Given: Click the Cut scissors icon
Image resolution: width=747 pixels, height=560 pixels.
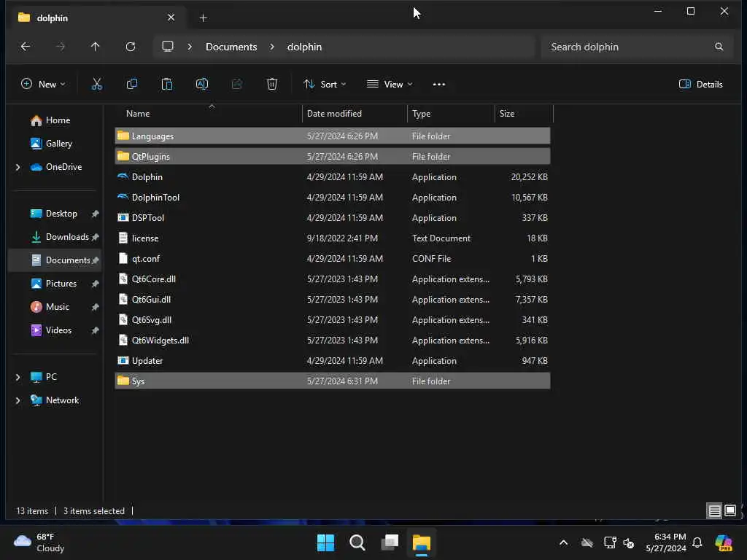Looking at the screenshot, I should 97,85.
